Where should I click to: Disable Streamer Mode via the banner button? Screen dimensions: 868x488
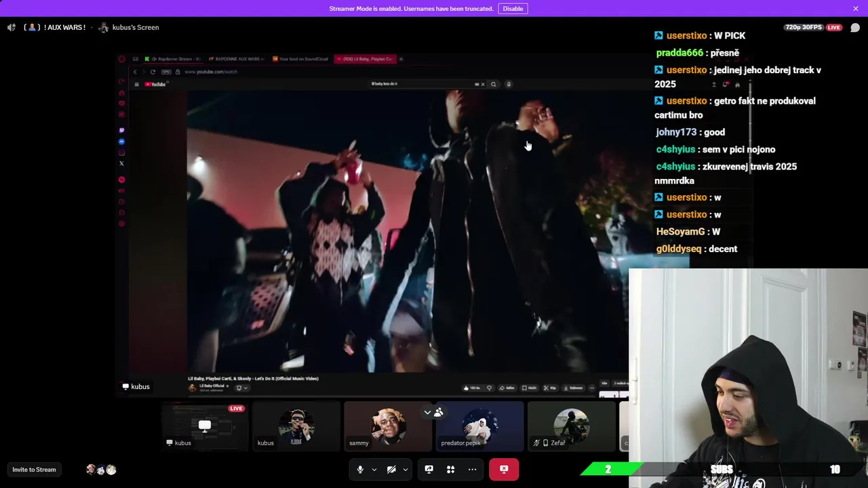(x=513, y=8)
